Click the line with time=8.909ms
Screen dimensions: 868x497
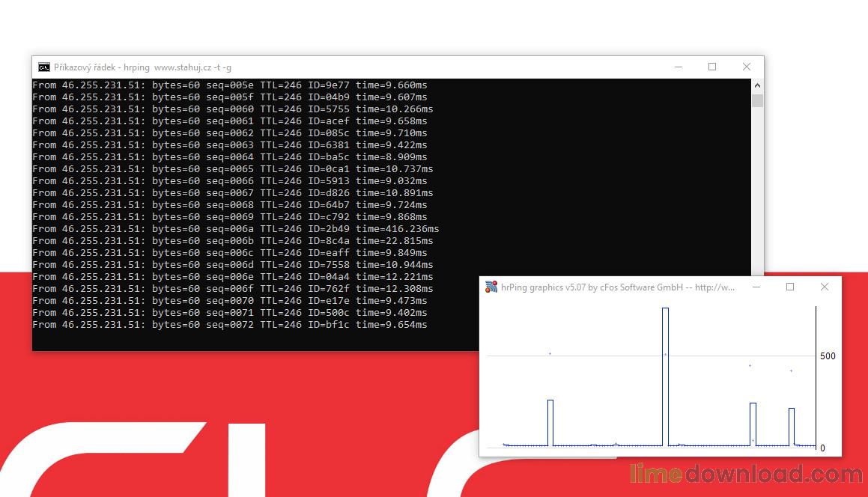[230, 156]
